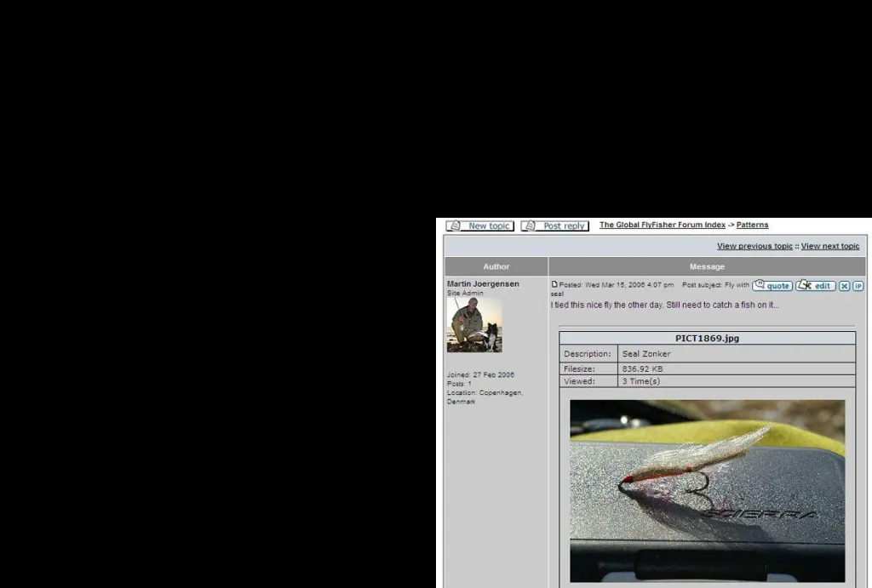This screenshot has width=872, height=588.
Task: View the poster's IP via IP icon
Action: click(x=858, y=286)
